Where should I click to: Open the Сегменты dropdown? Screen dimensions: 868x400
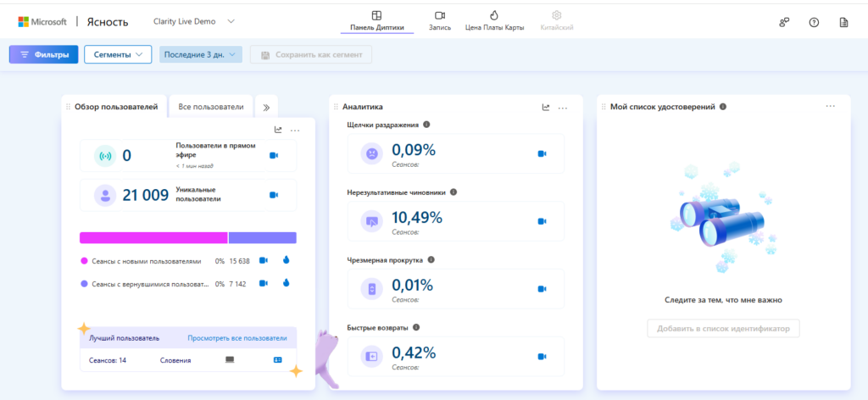coord(118,55)
